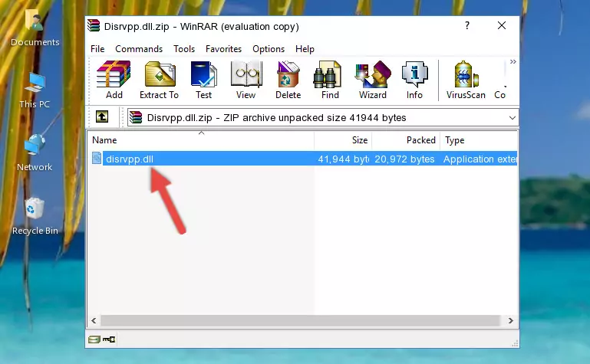Image resolution: width=590 pixels, height=364 pixels.
Task: Sort by the Name column header
Action: click(201, 140)
